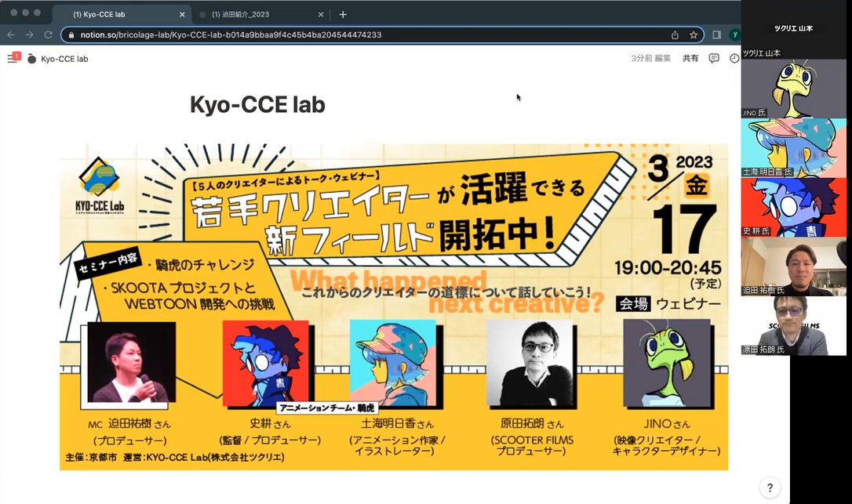Close the Kyo-CCE lab tab
852x504 pixels.
coord(183,14)
